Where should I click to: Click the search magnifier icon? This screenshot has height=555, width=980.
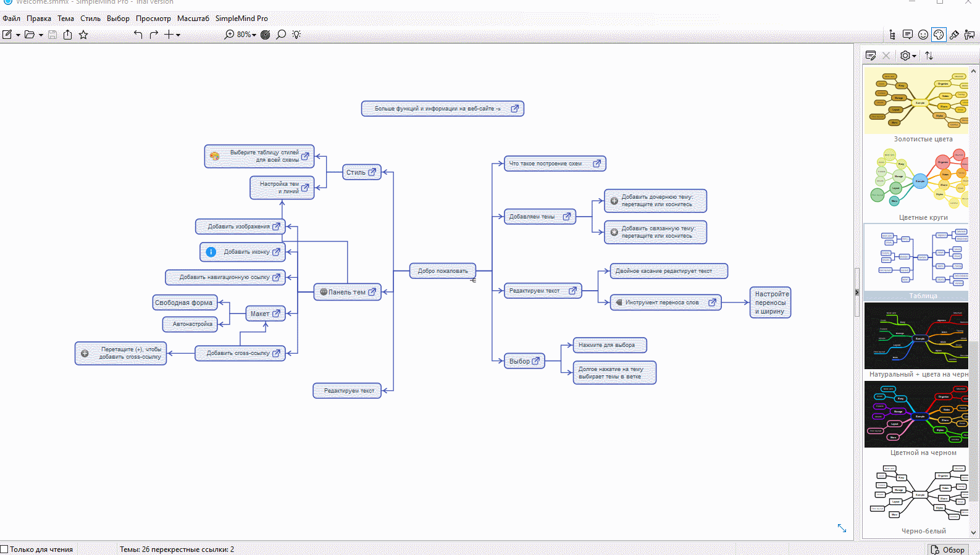point(281,35)
